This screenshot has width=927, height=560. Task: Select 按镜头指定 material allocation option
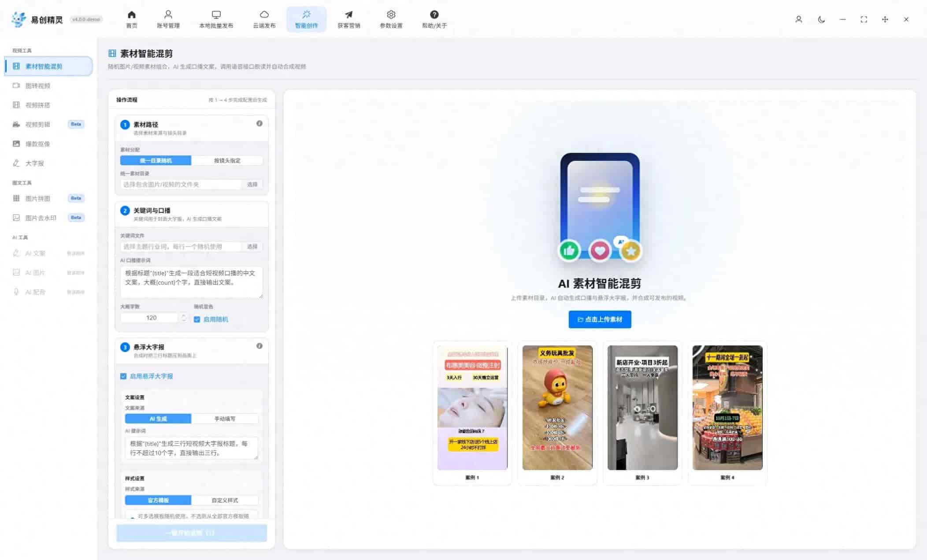tap(227, 160)
